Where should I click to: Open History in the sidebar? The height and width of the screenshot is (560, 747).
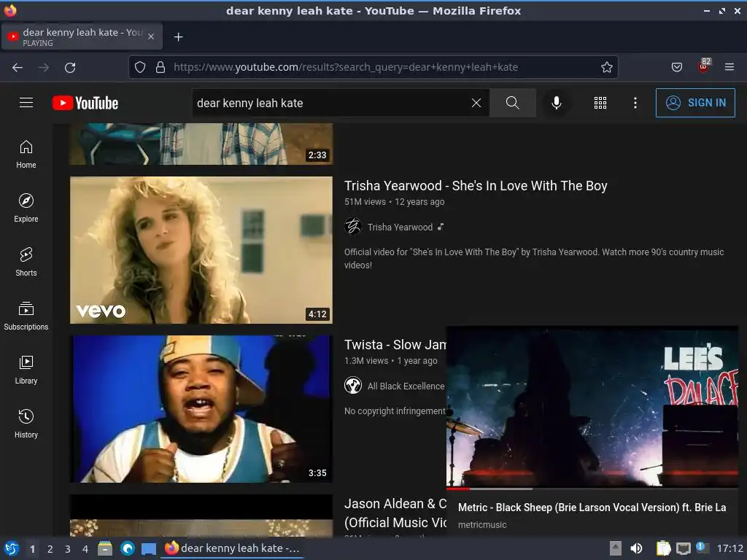(26, 424)
